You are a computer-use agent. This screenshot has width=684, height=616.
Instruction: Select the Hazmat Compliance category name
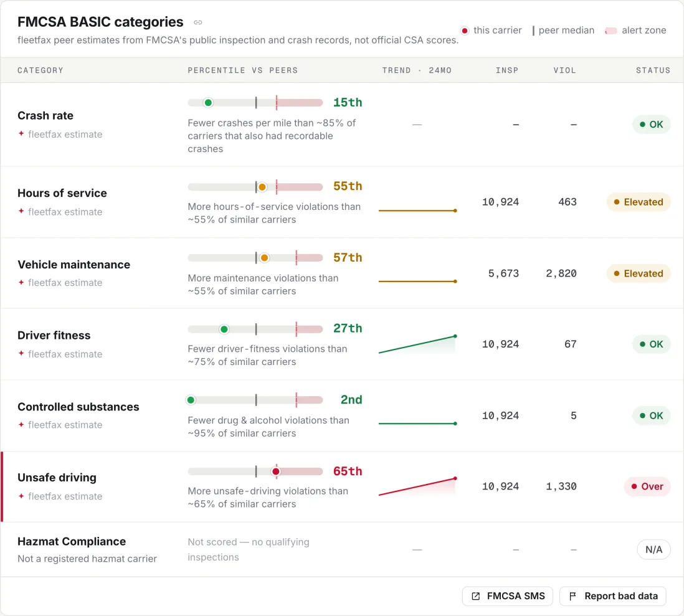click(x=72, y=541)
